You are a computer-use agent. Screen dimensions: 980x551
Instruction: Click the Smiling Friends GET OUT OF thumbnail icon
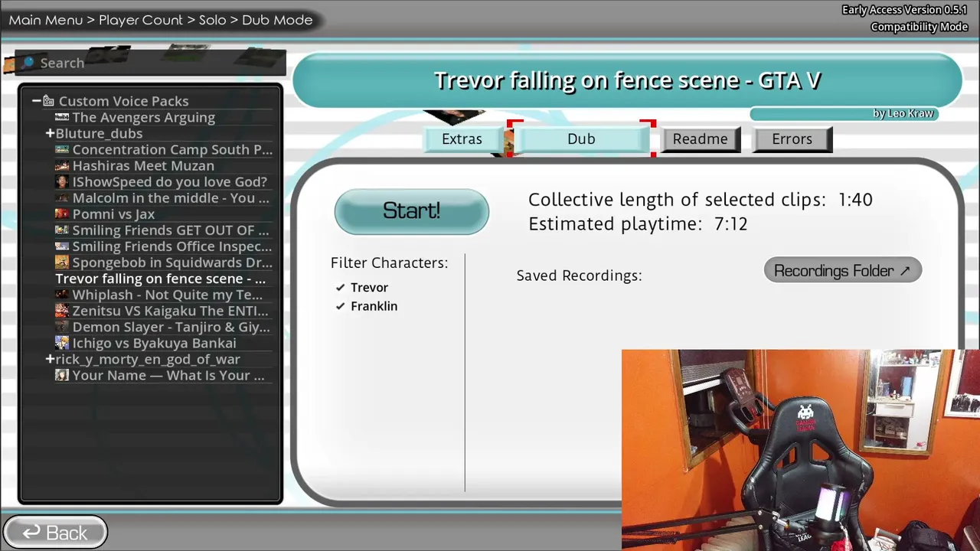point(62,230)
